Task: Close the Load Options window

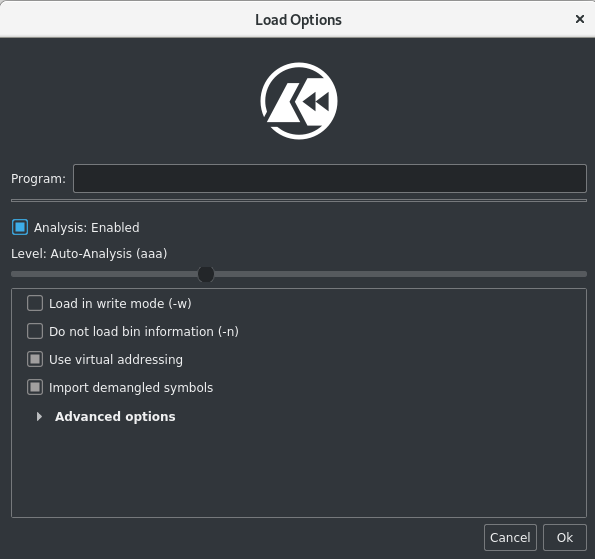Action: (x=579, y=19)
